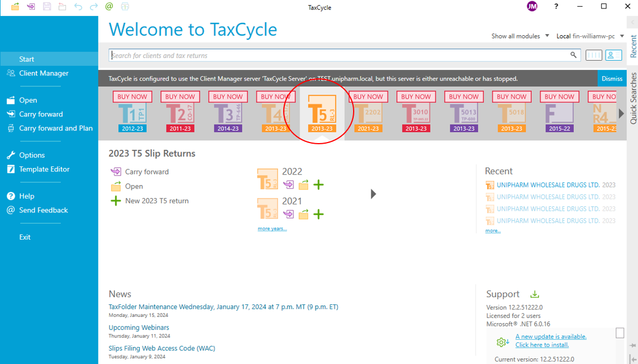Click the more link under Recent
Viewport: 638px width, 364px height.
tap(493, 231)
